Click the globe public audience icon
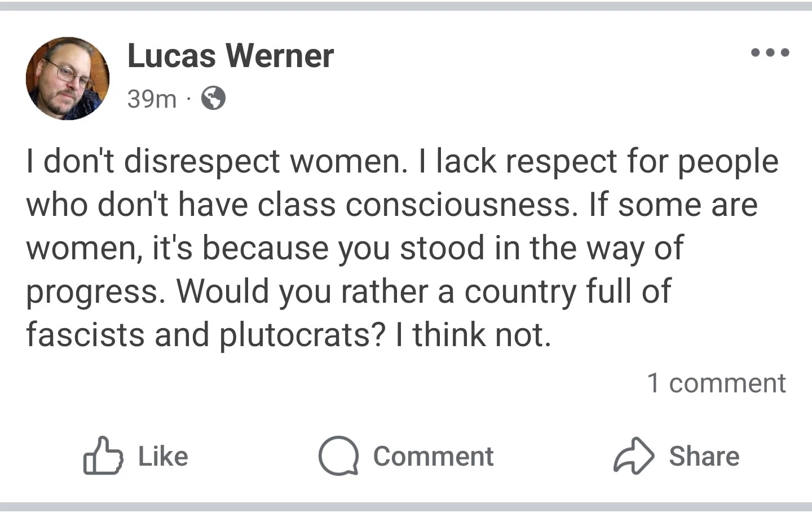812x513 pixels. point(214,99)
